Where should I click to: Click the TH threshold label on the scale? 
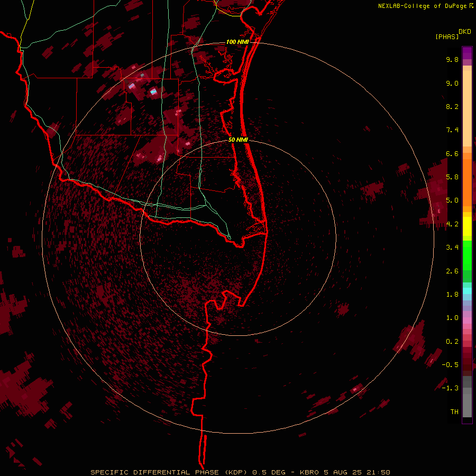(x=454, y=412)
